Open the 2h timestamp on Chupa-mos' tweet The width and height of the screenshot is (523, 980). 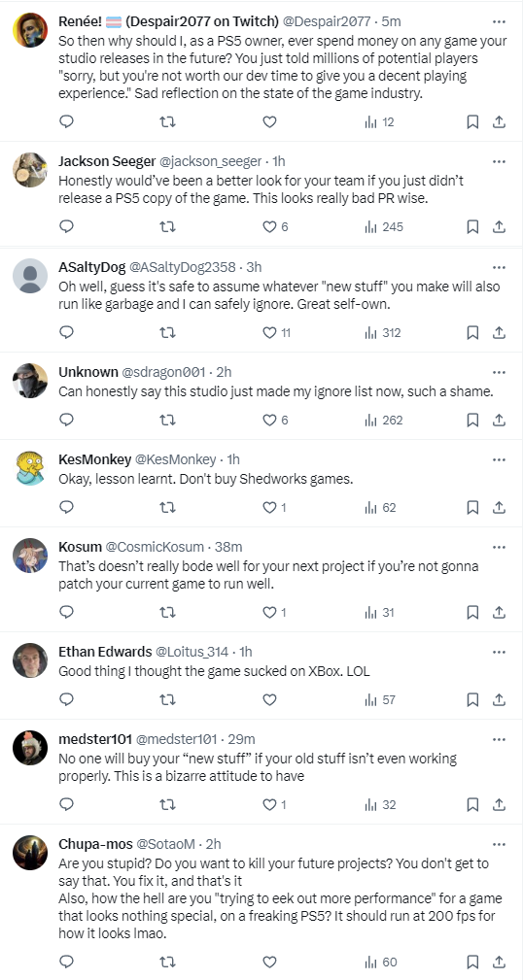[213, 844]
